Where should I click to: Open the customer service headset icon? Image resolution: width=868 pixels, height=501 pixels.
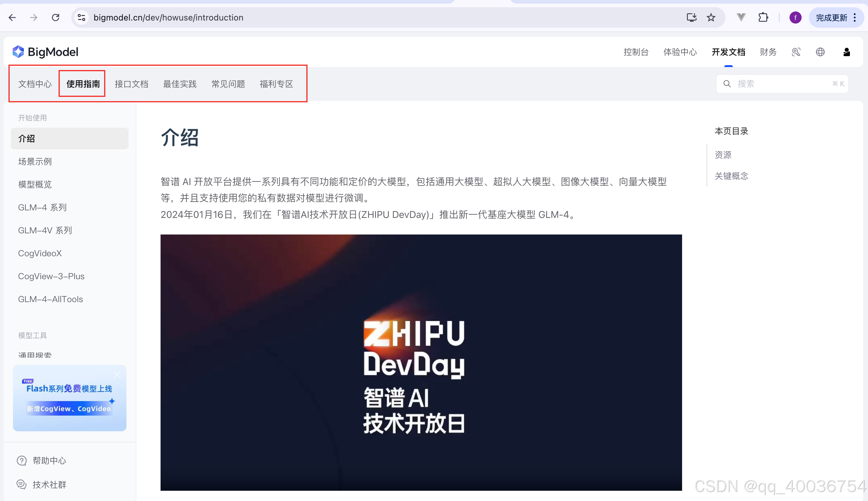click(x=796, y=52)
